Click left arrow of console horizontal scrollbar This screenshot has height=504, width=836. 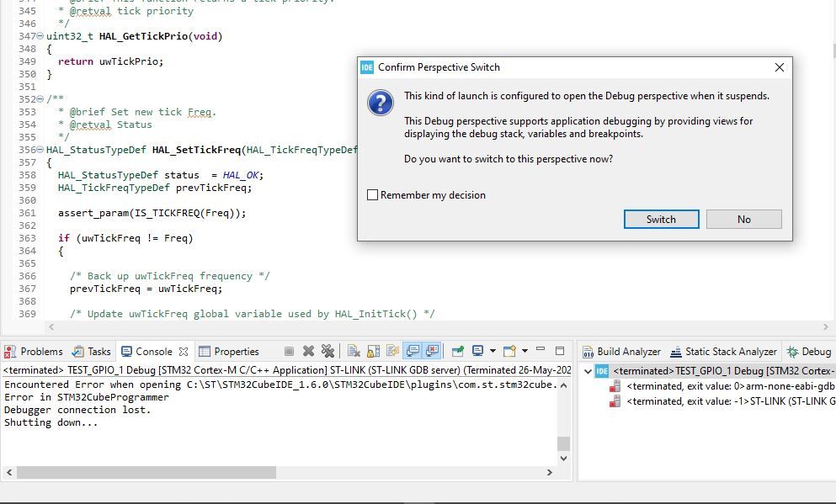point(9,472)
